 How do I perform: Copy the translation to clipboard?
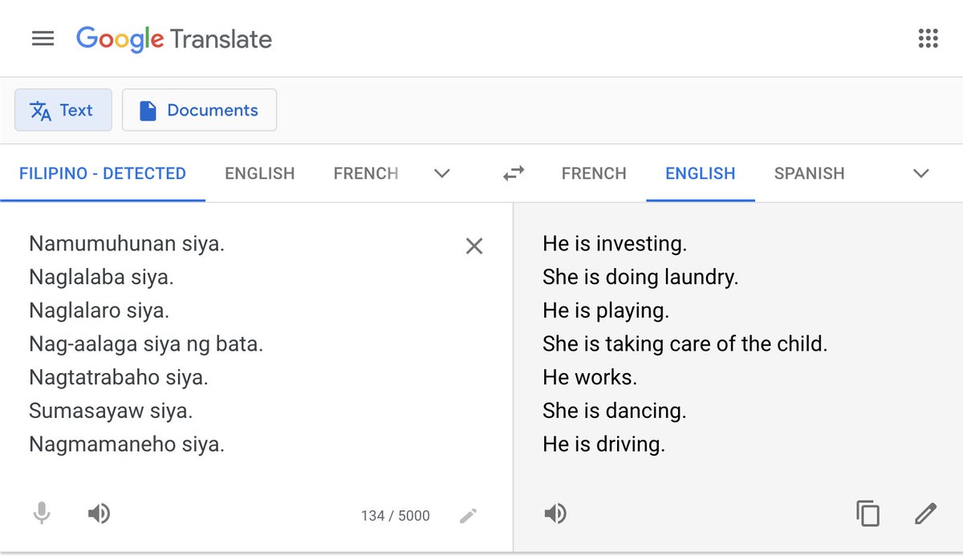coord(868,513)
